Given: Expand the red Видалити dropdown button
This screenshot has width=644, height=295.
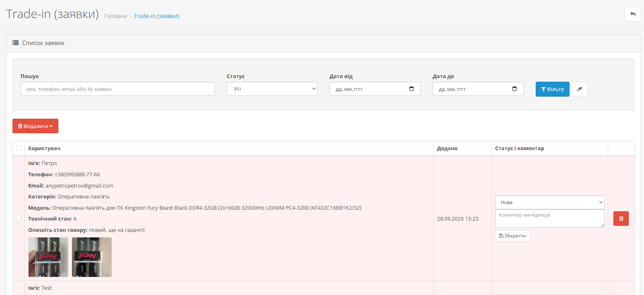Looking at the screenshot, I should click(35, 126).
